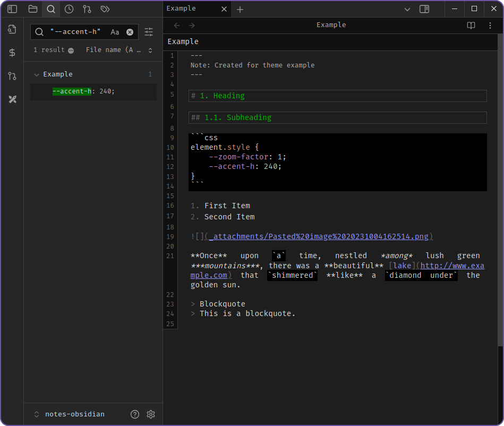The width and height of the screenshot is (504, 426).
Task: Open the http://www.example.com link
Action: [x=452, y=266]
